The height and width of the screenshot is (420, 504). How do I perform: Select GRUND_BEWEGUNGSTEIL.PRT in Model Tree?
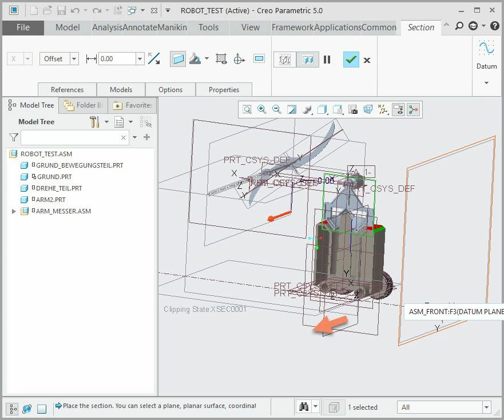[80, 165]
